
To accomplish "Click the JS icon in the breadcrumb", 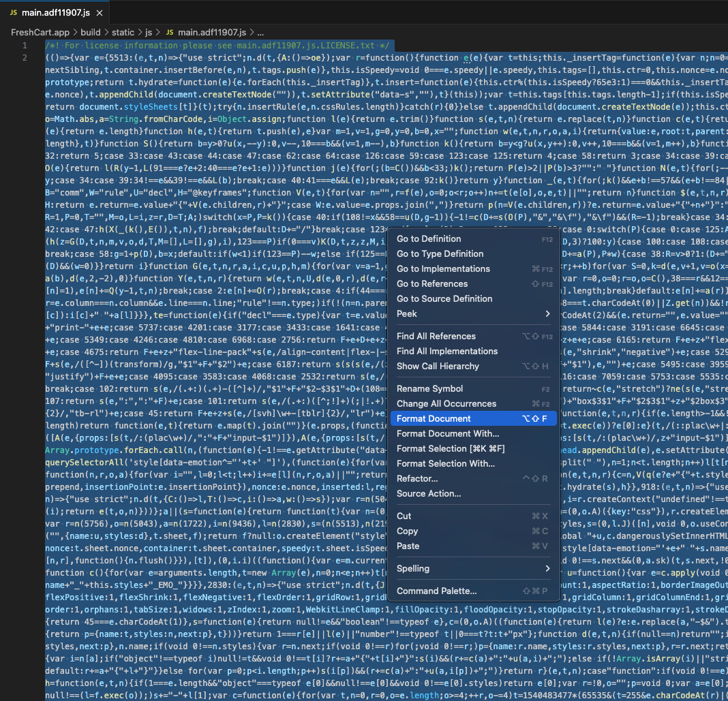I will pos(170,33).
